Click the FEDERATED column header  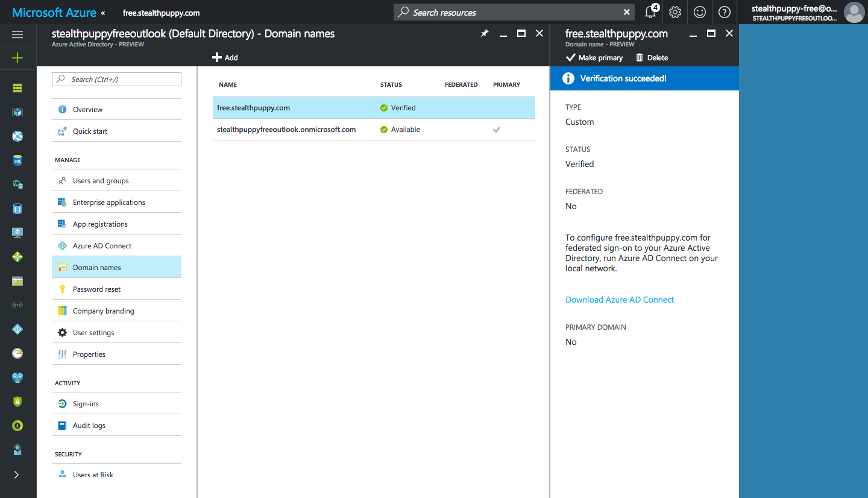(x=461, y=85)
